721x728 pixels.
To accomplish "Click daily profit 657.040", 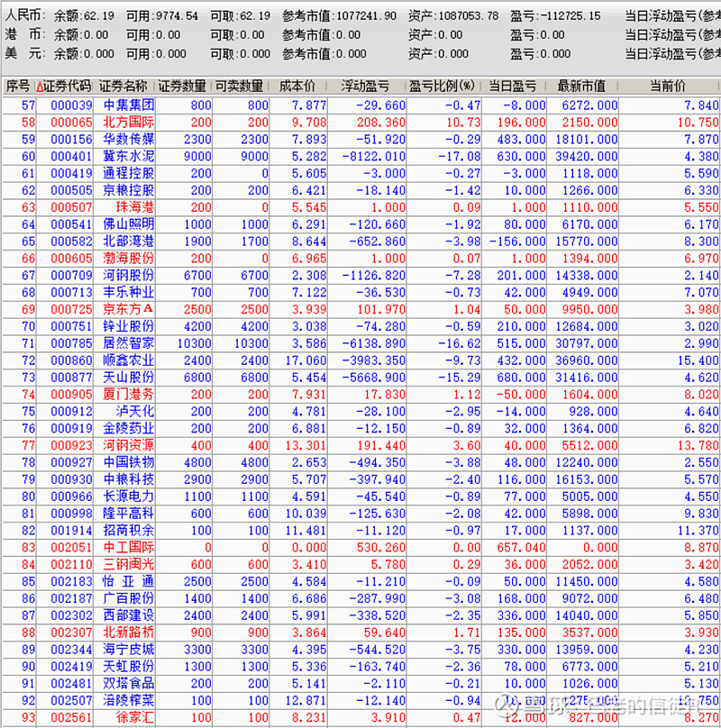I will pyautogui.click(x=521, y=548).
